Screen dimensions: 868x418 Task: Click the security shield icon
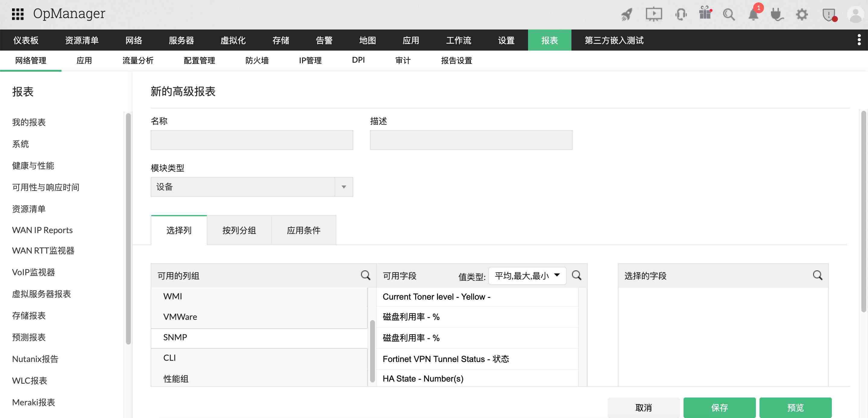[x=828, y=14]
